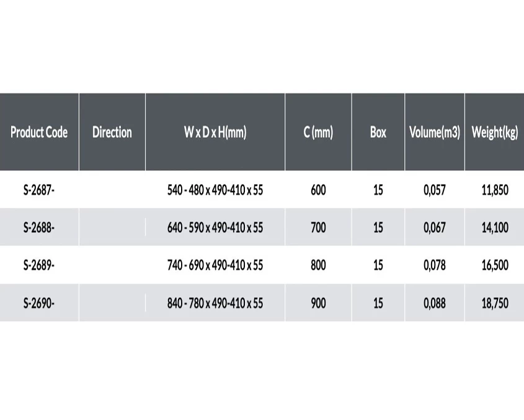
Task: Click weight value 18,750
Action: (x=494, y=303)
